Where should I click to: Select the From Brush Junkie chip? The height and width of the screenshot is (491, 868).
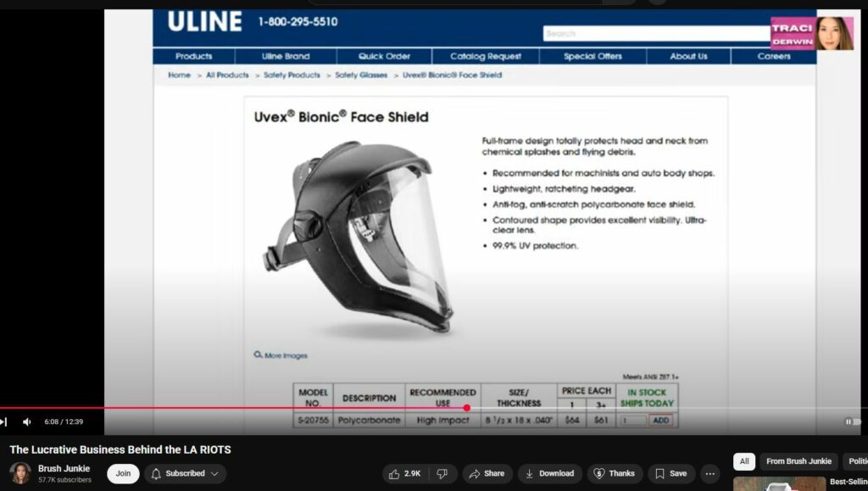click(x=798, y=461)
